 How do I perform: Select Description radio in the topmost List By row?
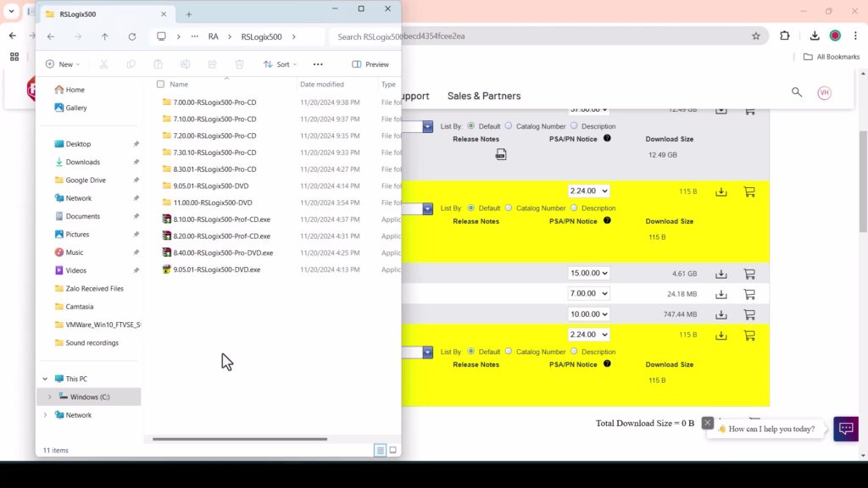(574, 126)
